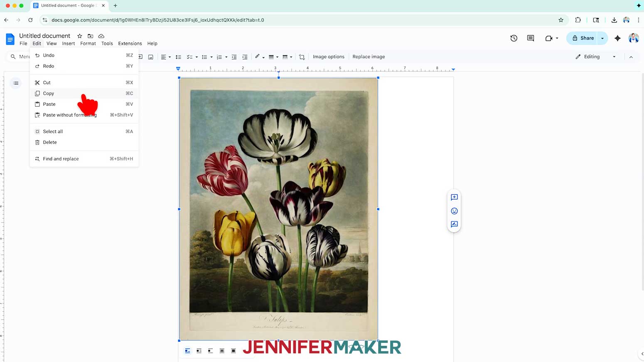
Task: Open Chrome downloads icon
Action: (x=614, y=20)
